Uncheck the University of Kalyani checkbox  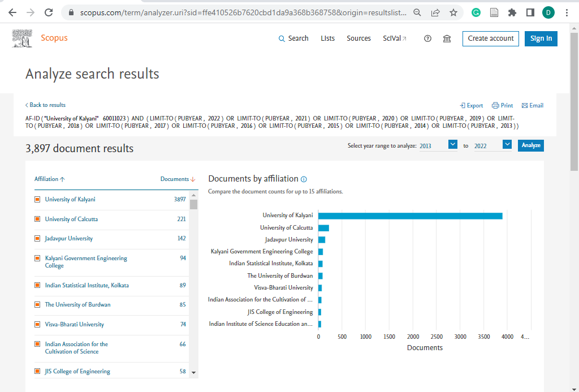[37, 200]
